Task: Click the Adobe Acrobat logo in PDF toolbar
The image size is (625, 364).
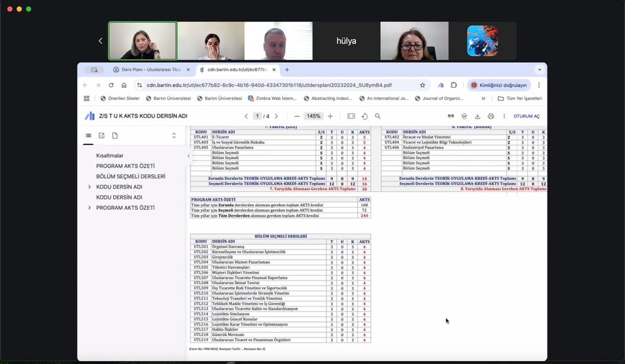Action: [90, 116]
